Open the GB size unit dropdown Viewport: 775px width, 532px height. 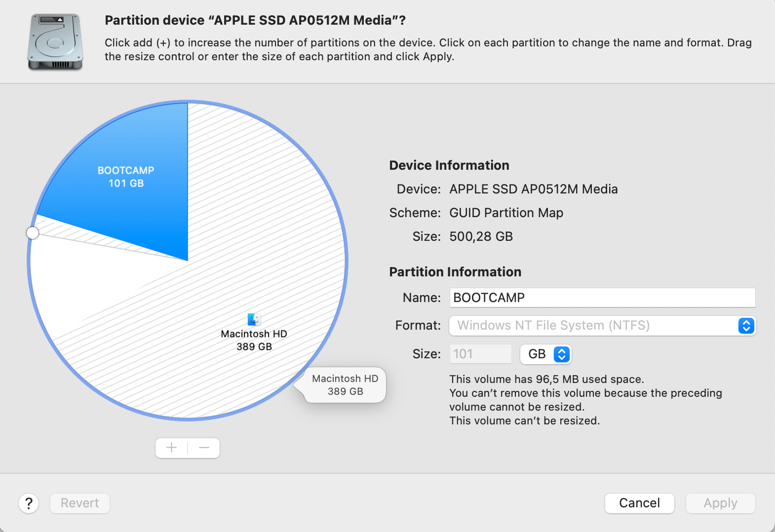[x=546, y=354]
